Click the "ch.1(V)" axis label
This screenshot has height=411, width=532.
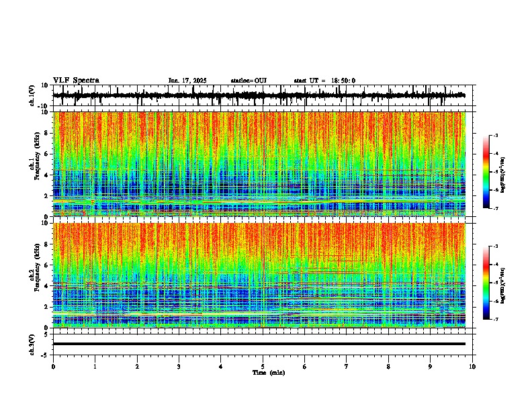pos(32,95)
